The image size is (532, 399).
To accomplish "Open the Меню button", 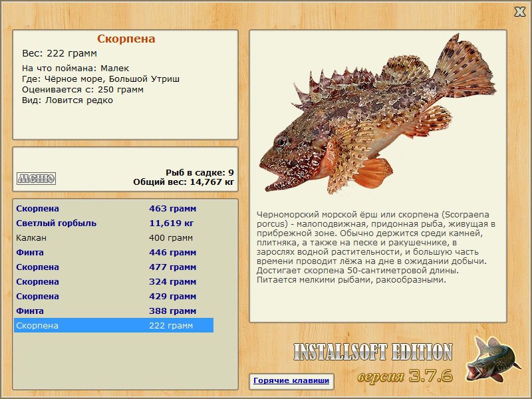I will (x=37, y=178).
